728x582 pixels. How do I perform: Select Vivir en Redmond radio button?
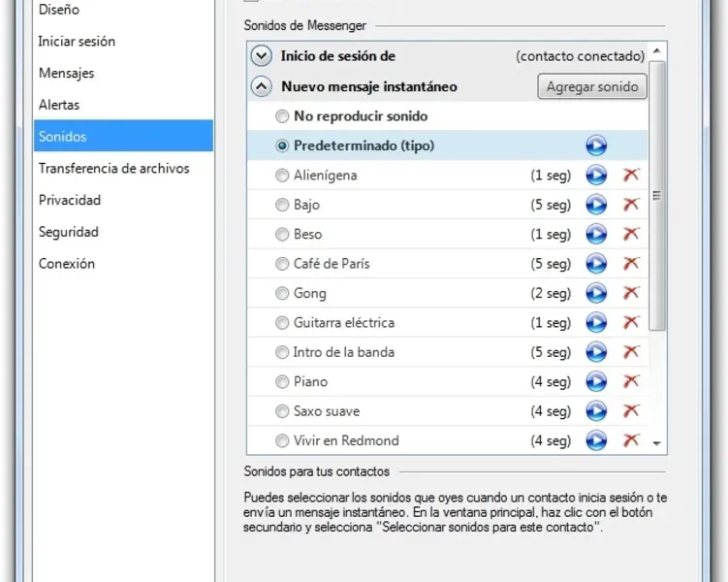coord(282,440)
